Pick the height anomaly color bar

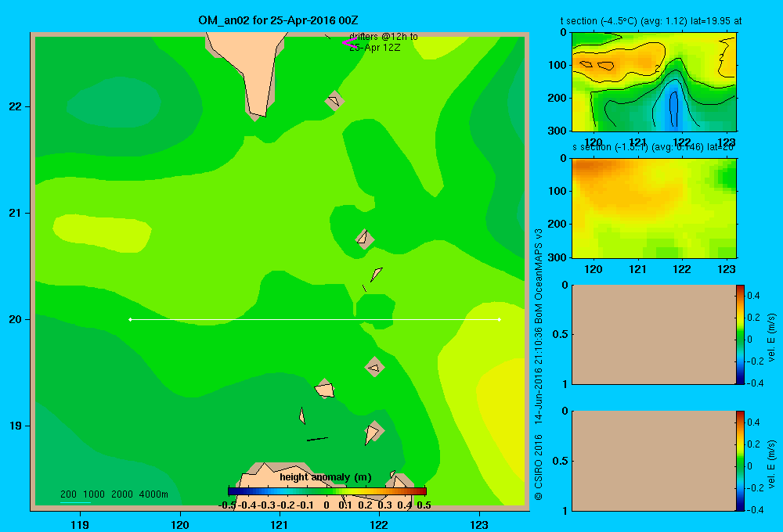point(327,491)
